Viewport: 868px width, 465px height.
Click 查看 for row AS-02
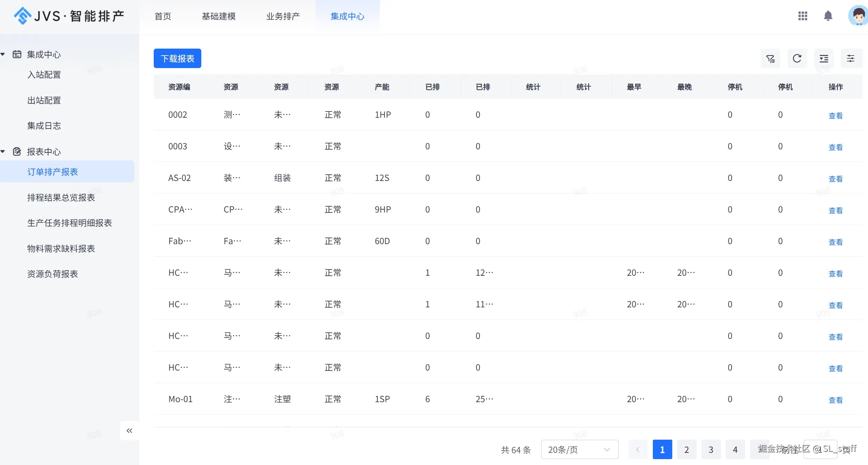tap(835, 179)
